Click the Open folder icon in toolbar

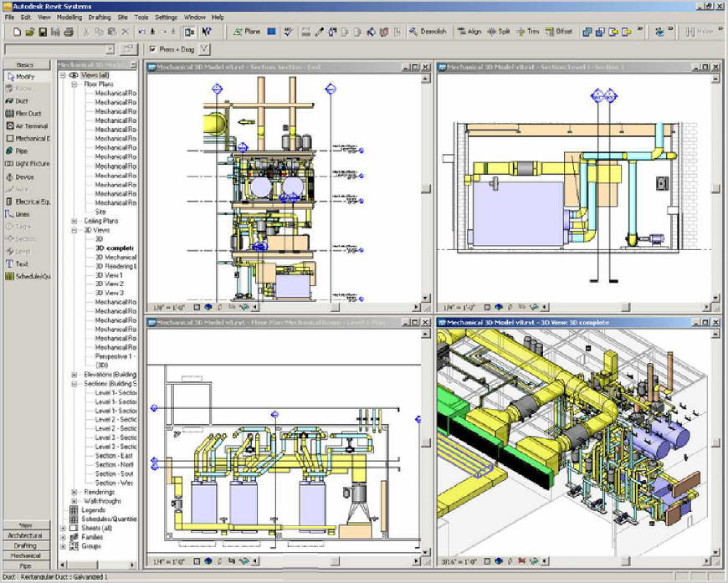click(x=30, y=32)
